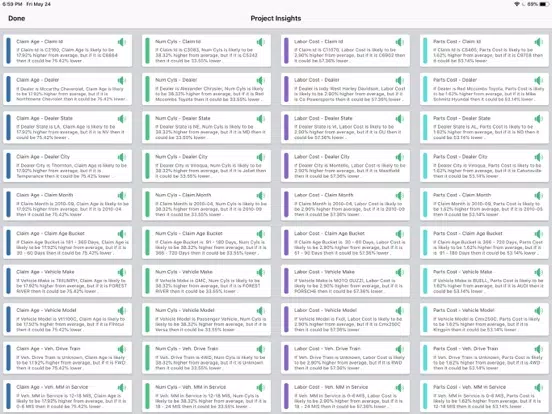Play audio for Parts Cost - Claim Id card
Image resolution: width=552 pixels, height=414 pixels.
539,42
